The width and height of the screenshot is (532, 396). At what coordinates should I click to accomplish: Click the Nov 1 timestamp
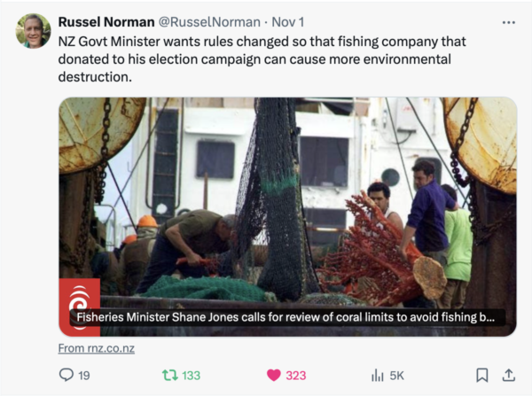287,21
